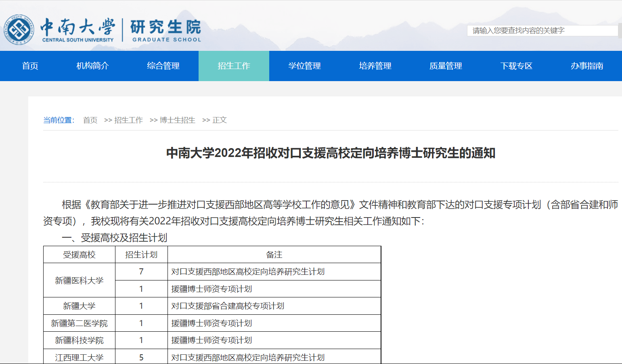Click the 新疆科技学院 table cell
This screenshot has width=622, height=364.
(79, 340)
